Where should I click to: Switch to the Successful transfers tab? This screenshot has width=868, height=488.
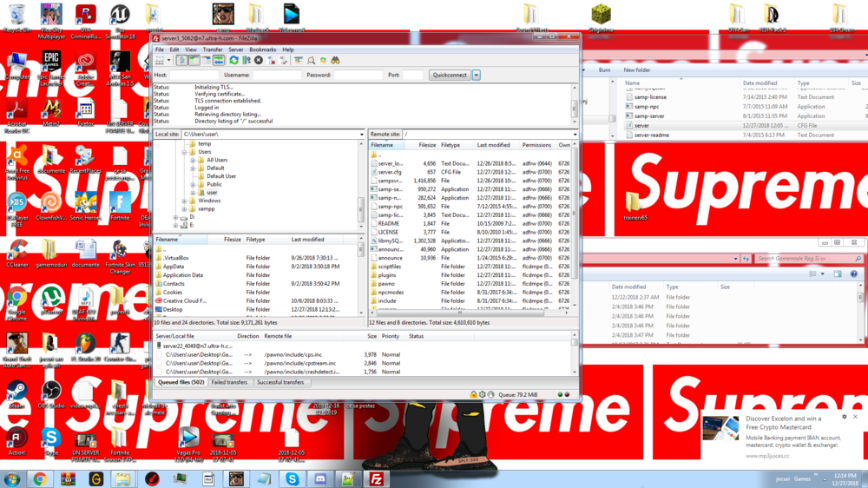(x=280, y=382)
